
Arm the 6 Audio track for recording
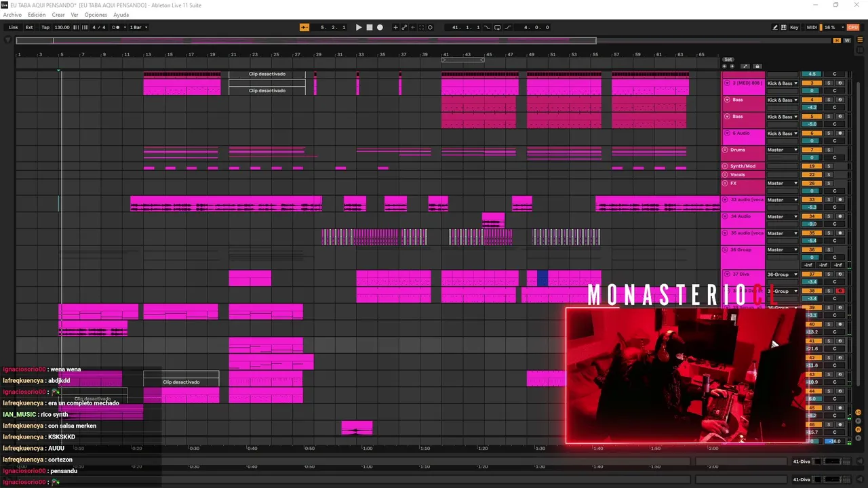tap(840, 134)
